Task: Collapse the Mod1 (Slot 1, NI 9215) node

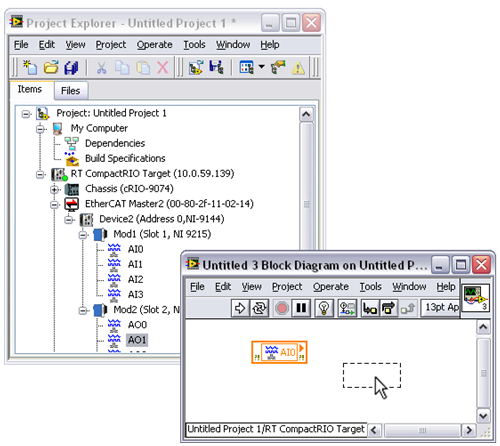Action: click(x=83, y=235)
